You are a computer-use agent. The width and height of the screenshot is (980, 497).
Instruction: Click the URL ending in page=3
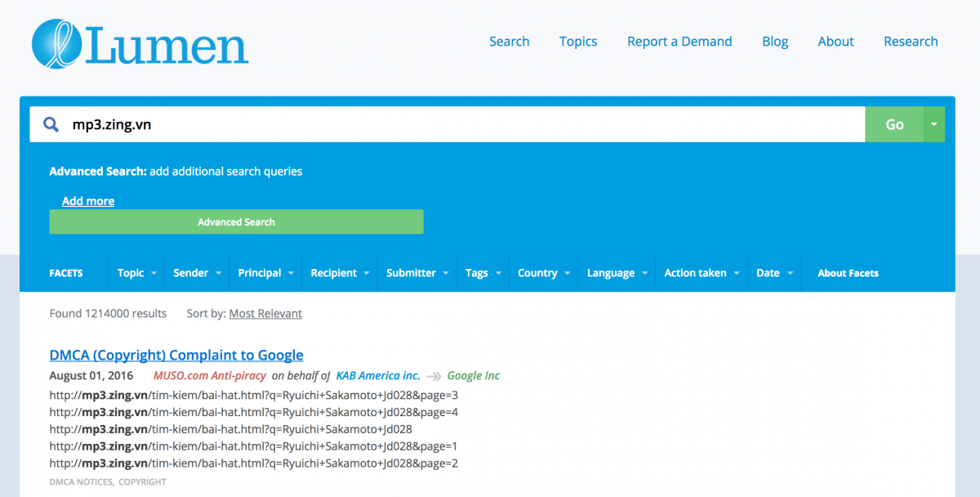(254, 395)
